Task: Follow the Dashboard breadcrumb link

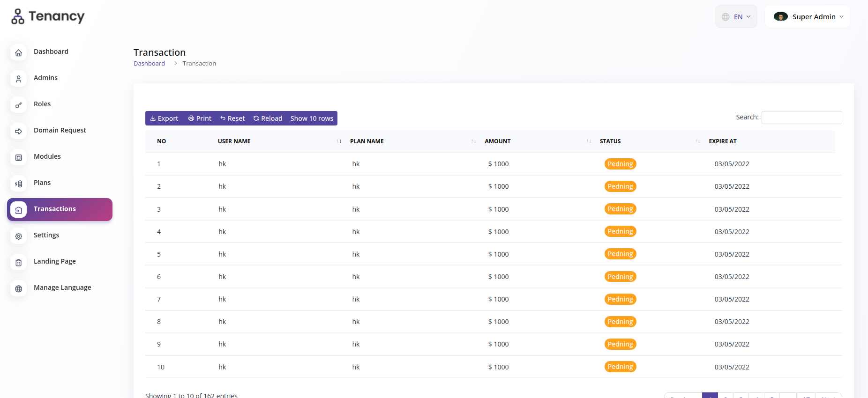Action: point(149,64)
